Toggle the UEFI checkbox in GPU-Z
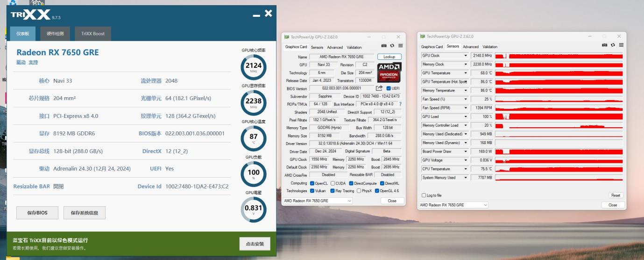This screenshot has width=644, height=260. 389,88
